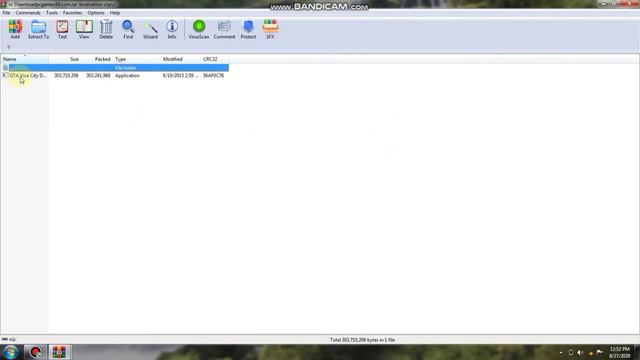Viewport: 640px width, 360px height.
Task: Click the Add toolbar icon
Action: 15,29
